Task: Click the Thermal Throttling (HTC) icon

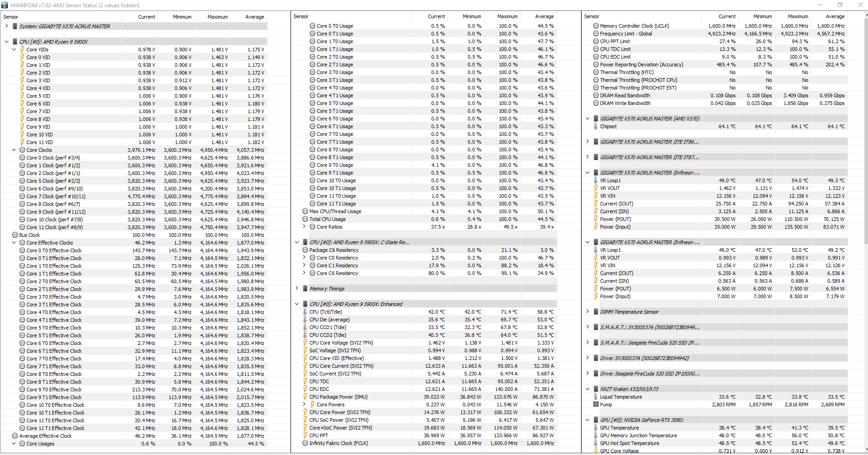Action: pyautogui.click(x=596, y=72)
